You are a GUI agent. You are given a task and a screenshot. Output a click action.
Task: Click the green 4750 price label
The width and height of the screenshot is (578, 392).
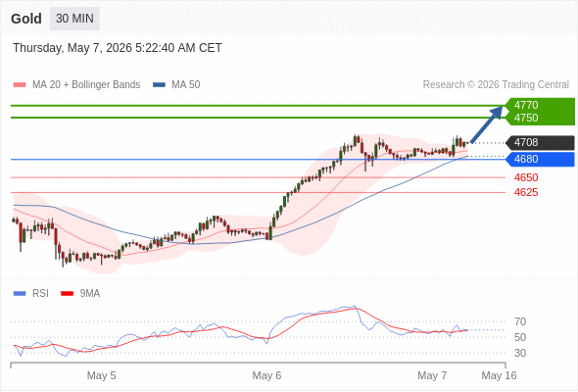(526, 118)
